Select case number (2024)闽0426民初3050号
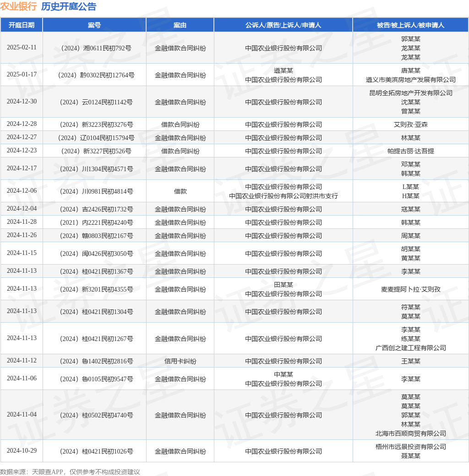Screen dimensions: 469x476 (96, 254)
